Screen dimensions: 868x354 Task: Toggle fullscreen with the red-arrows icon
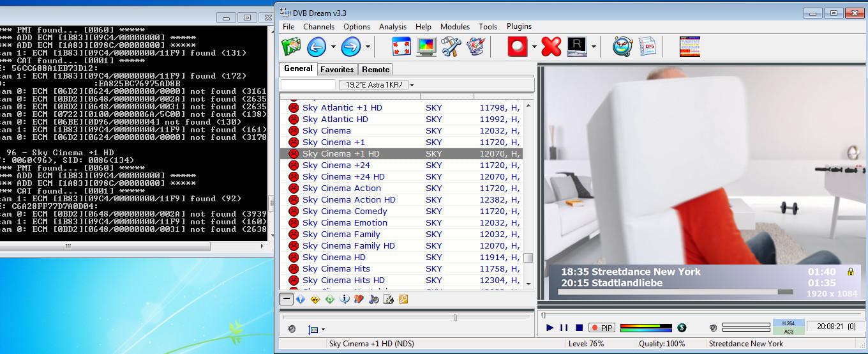[401, 47]
